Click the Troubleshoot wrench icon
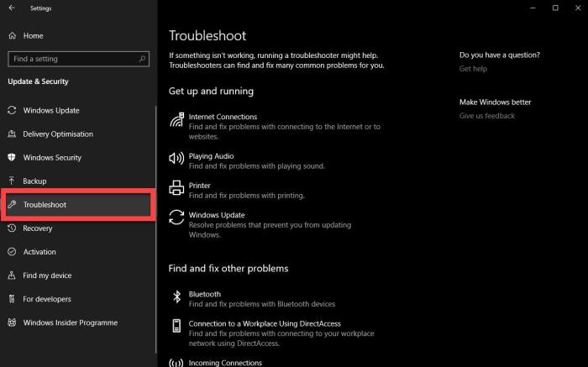 pos(12,204)
